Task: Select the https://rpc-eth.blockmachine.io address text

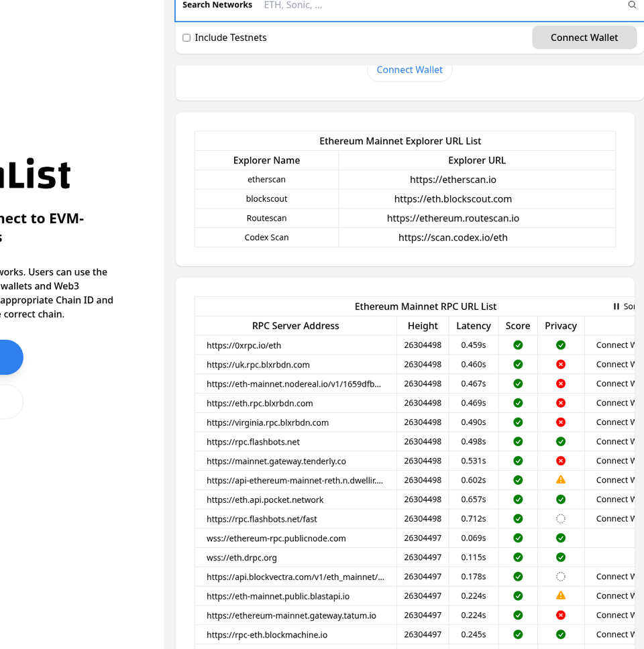Action: click(267, 635)
